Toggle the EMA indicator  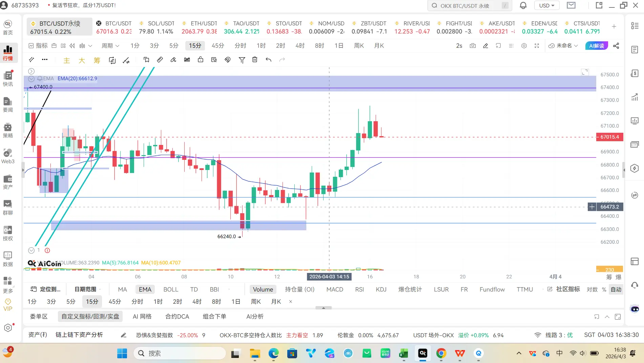tap(145, 290)
